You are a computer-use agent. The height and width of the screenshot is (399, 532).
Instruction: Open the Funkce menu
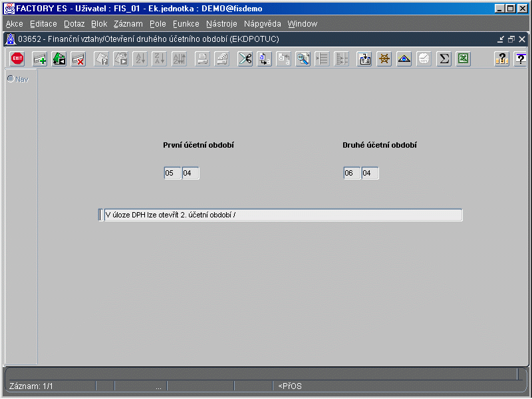point(186,24)
